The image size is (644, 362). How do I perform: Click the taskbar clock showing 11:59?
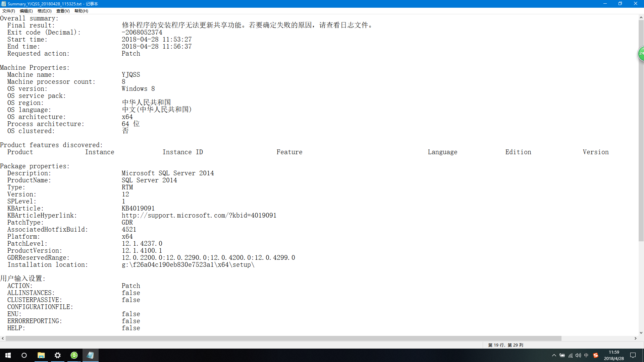[x=614, y=355]
